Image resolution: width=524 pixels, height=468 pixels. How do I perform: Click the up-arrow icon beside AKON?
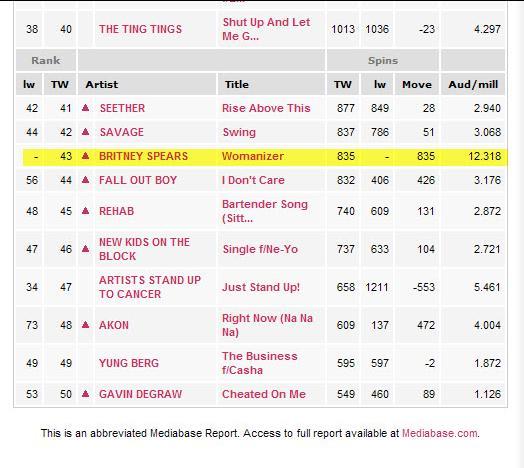point(86,325)
